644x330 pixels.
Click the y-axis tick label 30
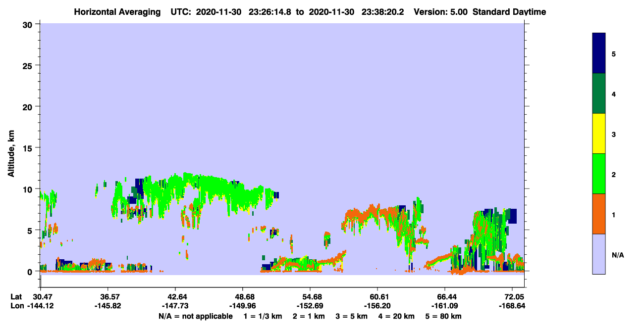pyautogui.click(x=29, y=24)
